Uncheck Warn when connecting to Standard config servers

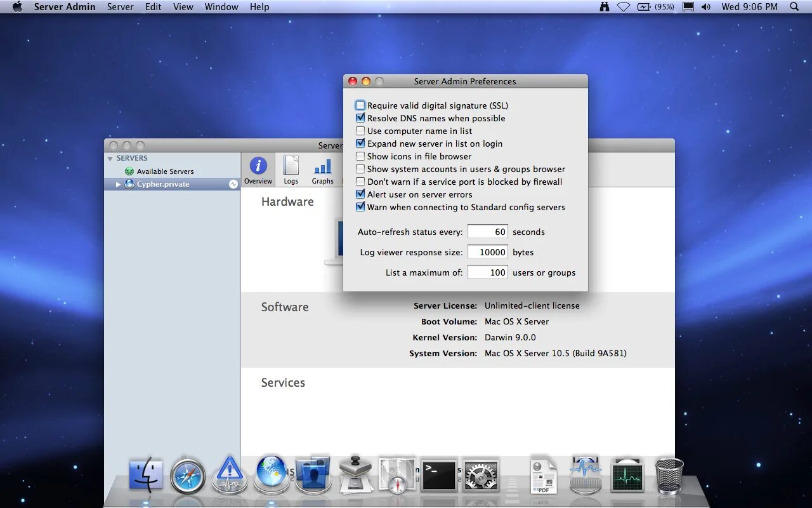tap(360, 207)
